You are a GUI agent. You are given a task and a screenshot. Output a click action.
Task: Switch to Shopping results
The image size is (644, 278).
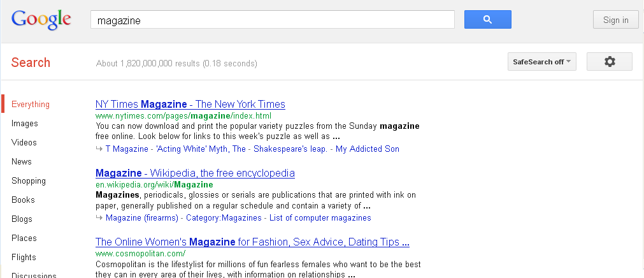pyautogui.click(x=28, y=180)
